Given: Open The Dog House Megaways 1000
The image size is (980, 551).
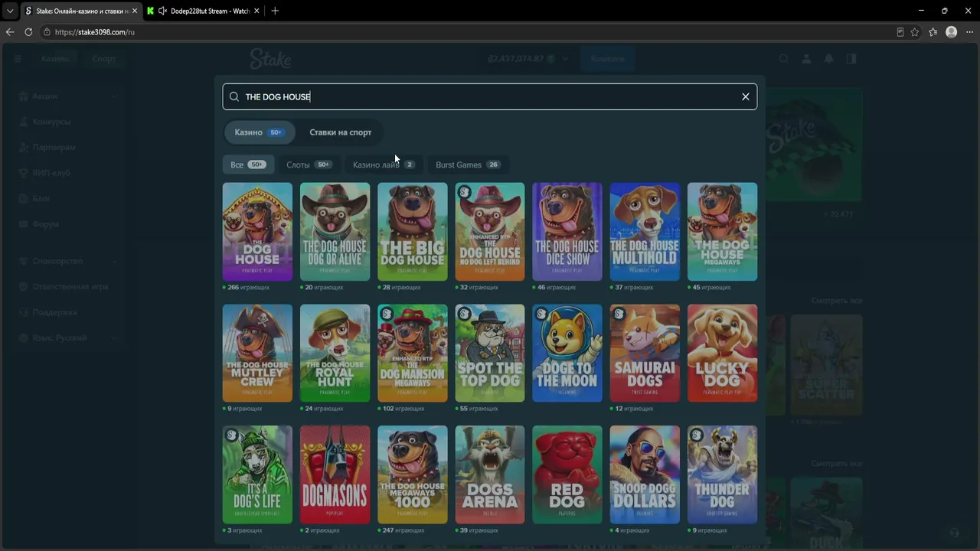Looking at the screenshot, I should tap(412, 475).
